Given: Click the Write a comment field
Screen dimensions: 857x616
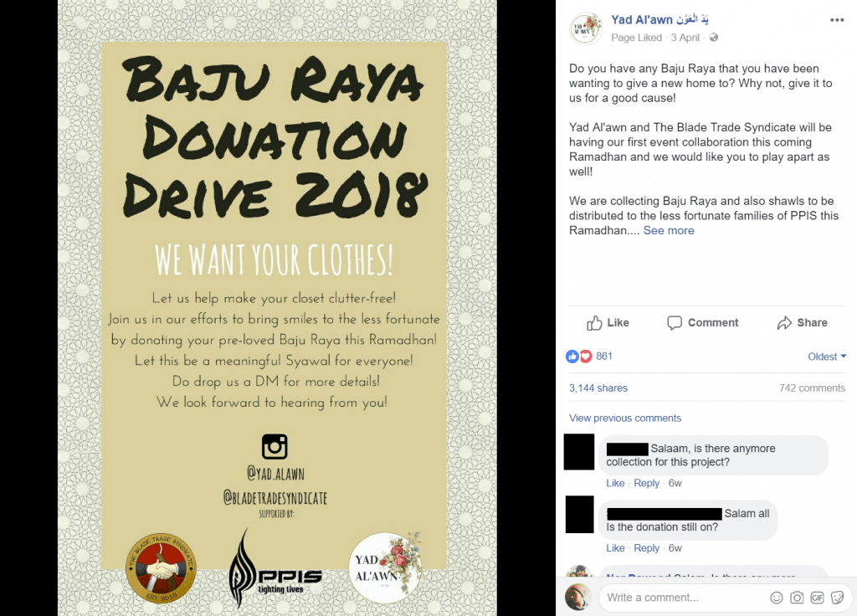Looking at the screenshot, I should pyautogui.click(x=683, y=598).
